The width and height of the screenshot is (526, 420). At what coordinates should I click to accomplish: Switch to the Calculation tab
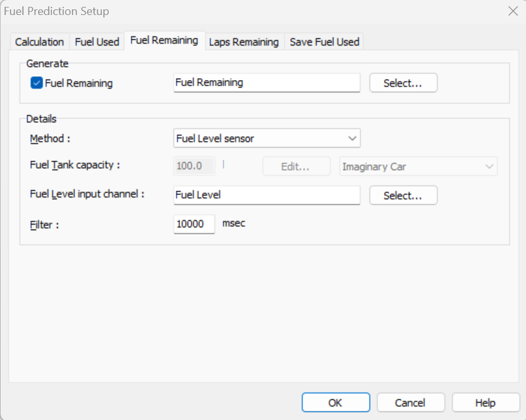pyautogui.click(x=39, y=42)
